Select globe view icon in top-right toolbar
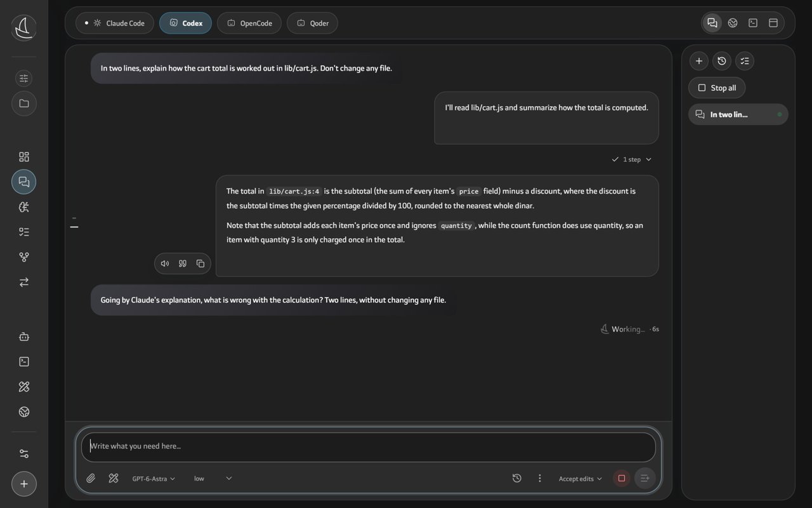The image size is (812, 508). coord(733,23)
